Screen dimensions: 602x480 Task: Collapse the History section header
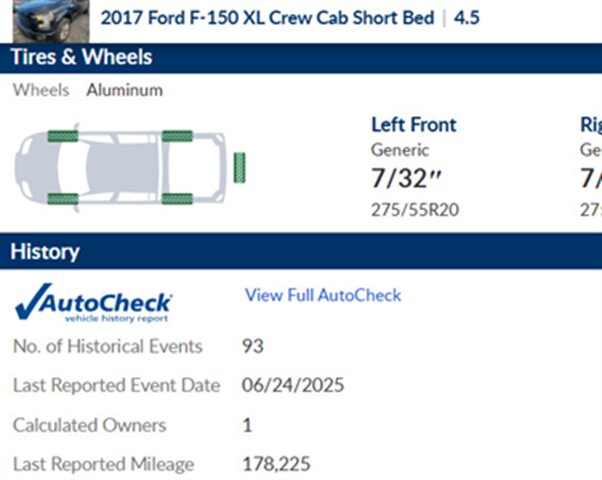(301, 252)
